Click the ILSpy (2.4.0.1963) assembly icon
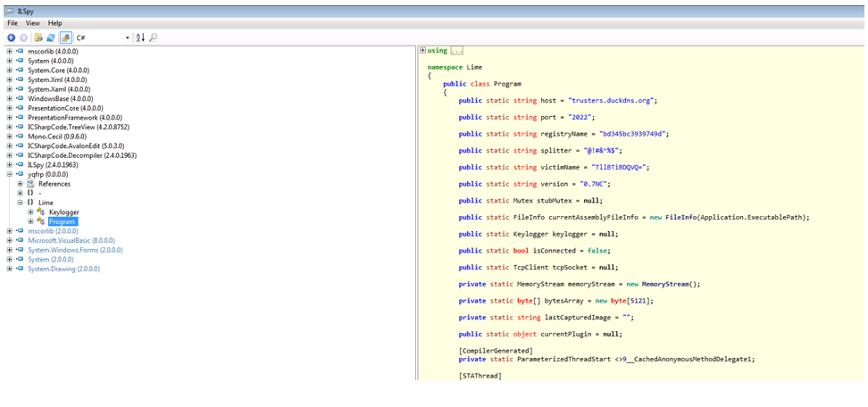868x407 pixels. tap(20, 164)
